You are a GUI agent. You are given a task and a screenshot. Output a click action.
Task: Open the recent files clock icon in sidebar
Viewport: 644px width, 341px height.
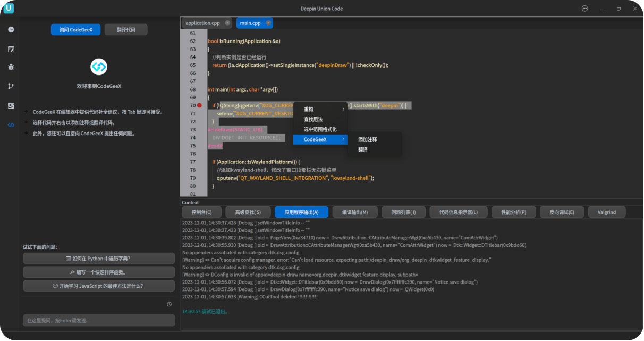(11, 30)
